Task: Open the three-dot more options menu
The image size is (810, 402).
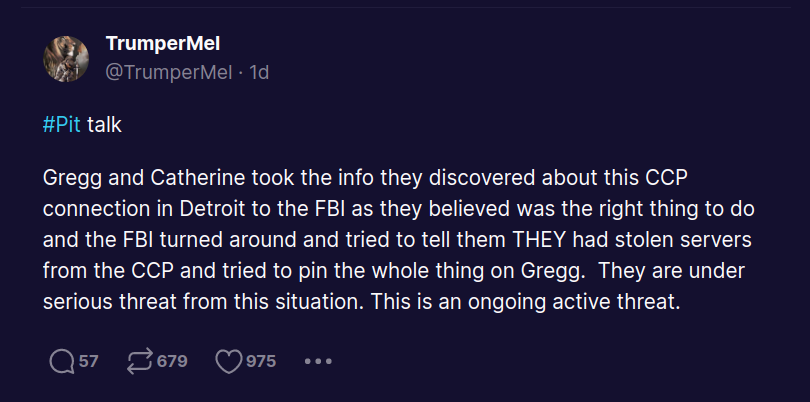Action: 317,361
